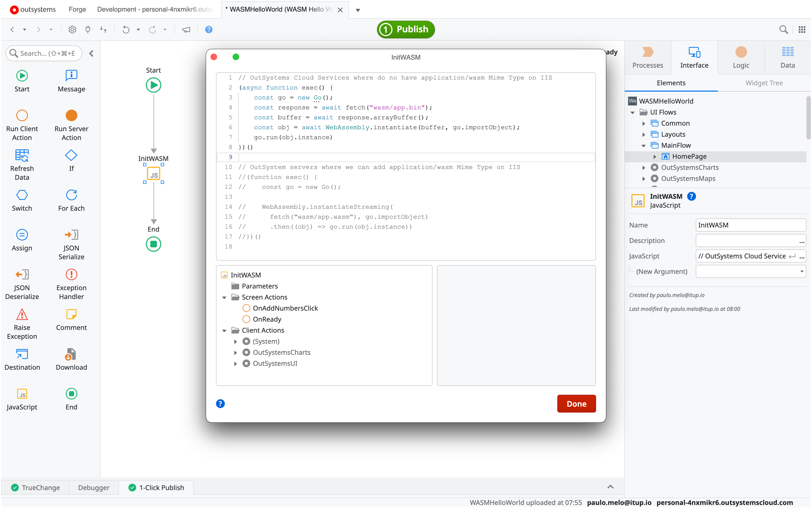Screen dimensions: 812x508
Task: Select the Download tool
Action: click(71, 359)
